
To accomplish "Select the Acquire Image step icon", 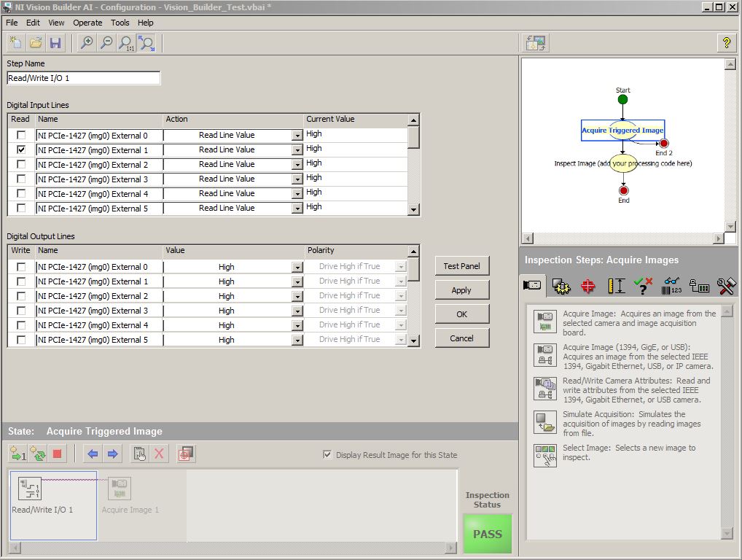I will click(x=545, y=322).
